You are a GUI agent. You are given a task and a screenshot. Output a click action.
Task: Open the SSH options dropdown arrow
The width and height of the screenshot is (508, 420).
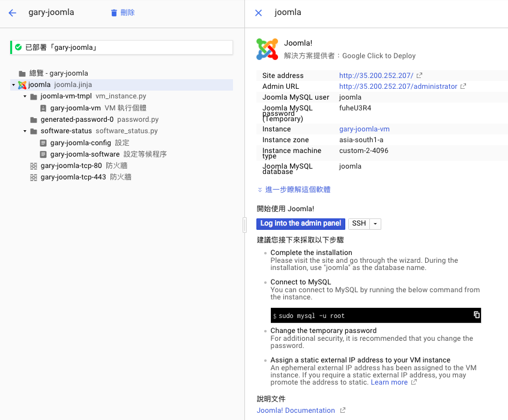tap(375, 224)
